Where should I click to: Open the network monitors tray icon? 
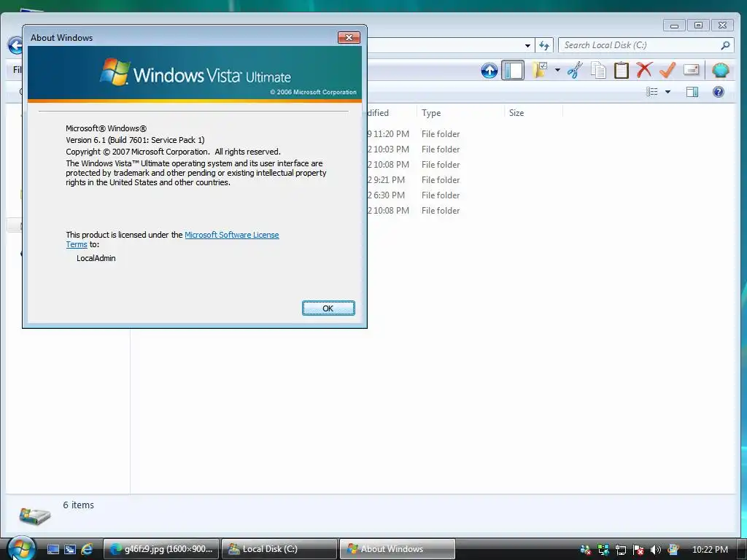pyautogui.click(x=603, y=550)
